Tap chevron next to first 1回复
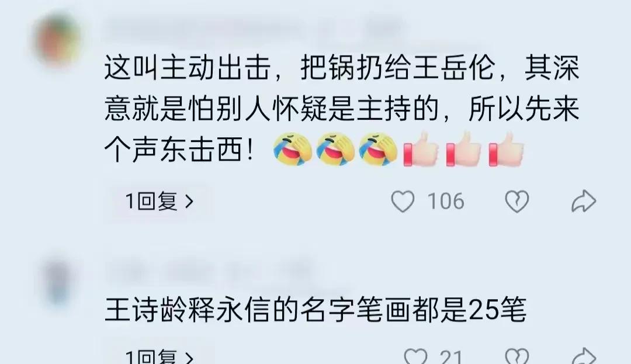Viewport: 631px width, 364px height. (189, 201)
